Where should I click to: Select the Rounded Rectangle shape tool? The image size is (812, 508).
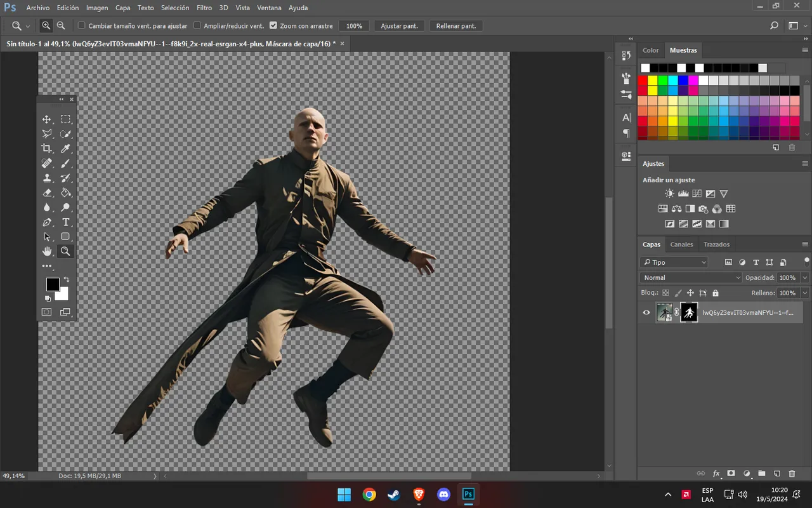point(65,237)
